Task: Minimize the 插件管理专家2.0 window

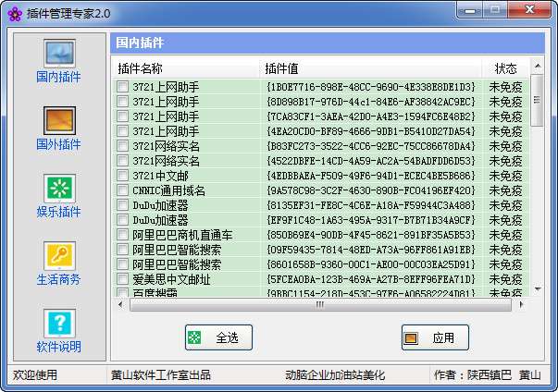Action: 470,11
